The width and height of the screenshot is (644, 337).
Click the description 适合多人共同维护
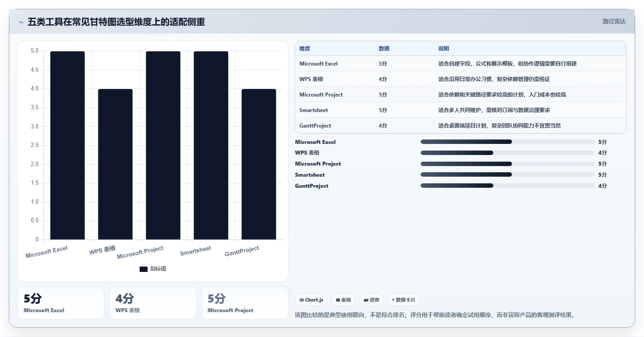click(494, 110)
